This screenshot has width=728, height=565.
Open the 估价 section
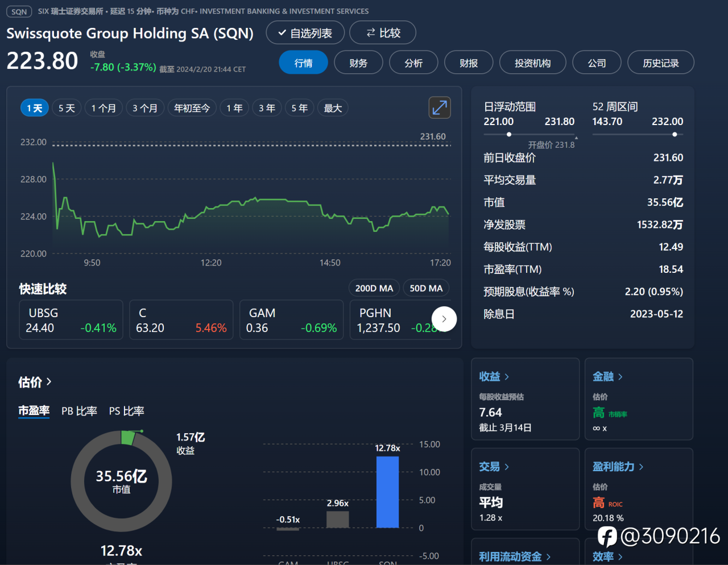click(x=35, y=382)
